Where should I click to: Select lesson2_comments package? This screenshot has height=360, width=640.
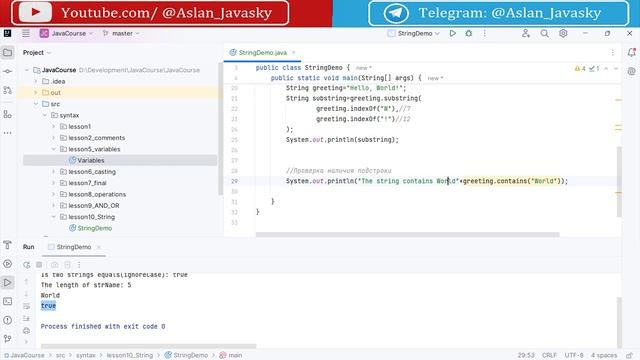97,138
